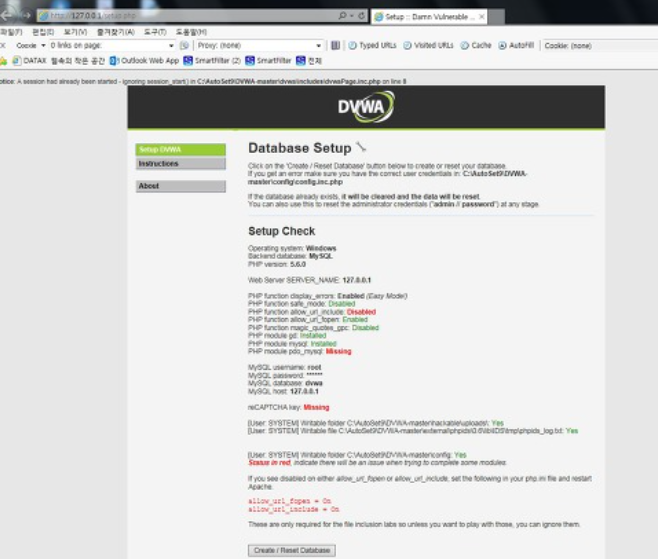Image resolution: width=658 pixels, height=559 pixels.
Task: Open the About sidebar item
Action: pyautogui.click(x=180, y=186)
